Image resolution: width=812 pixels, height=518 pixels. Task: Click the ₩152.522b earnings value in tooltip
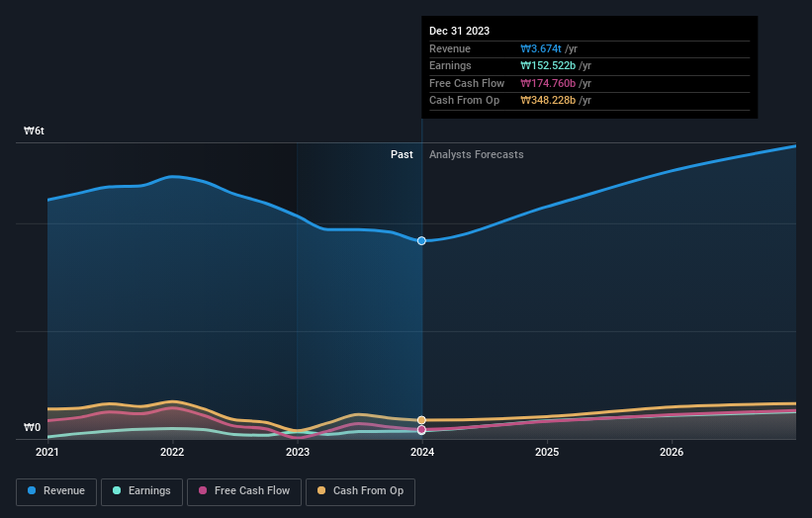(x=548, y=65)
